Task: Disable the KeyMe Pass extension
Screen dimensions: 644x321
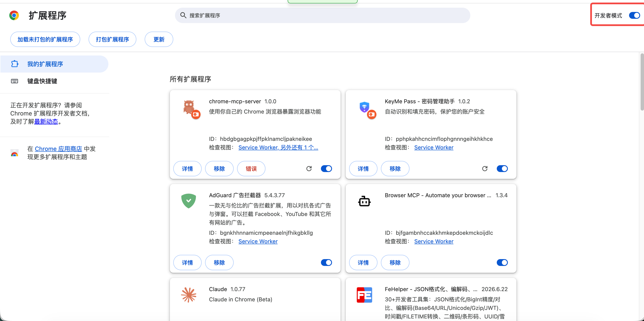Action: click(502, 168)
